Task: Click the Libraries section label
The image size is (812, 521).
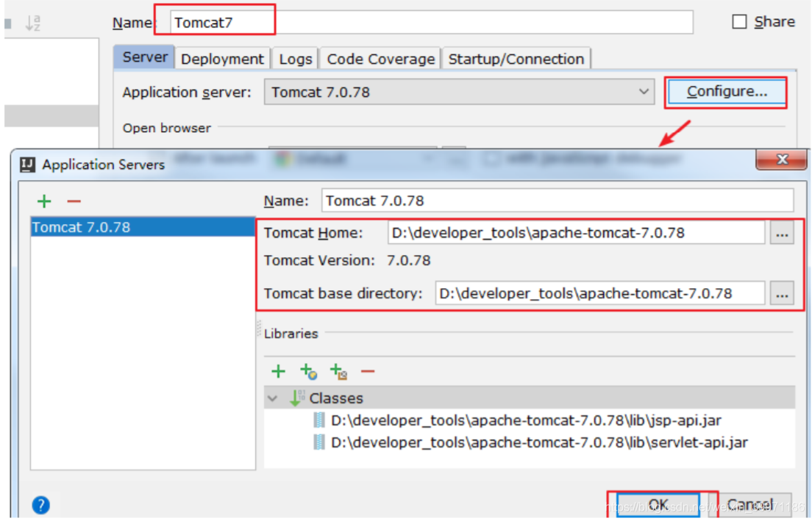Action: pyautogui.click(x=291, y=334)
